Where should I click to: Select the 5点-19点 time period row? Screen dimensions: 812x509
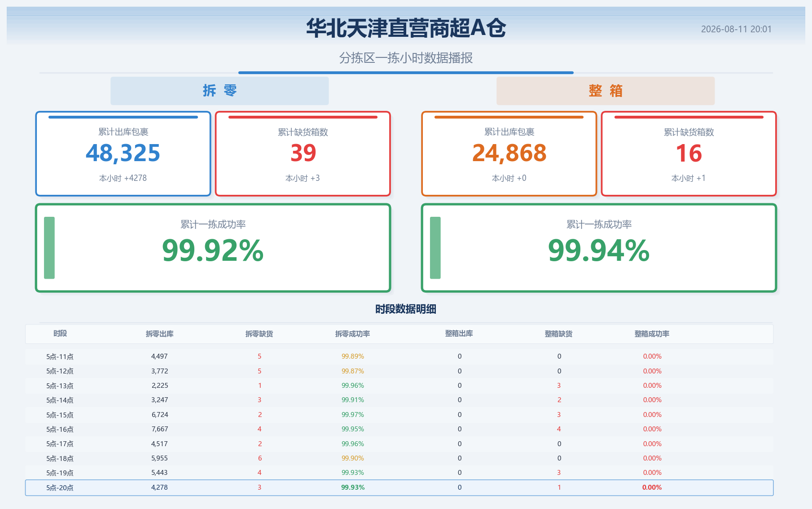point(399,473)
